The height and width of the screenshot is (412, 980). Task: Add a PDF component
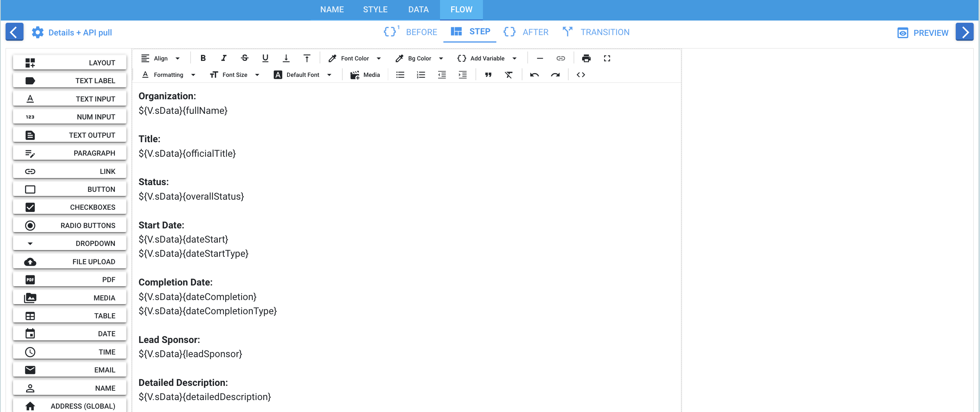pos(70,280)
